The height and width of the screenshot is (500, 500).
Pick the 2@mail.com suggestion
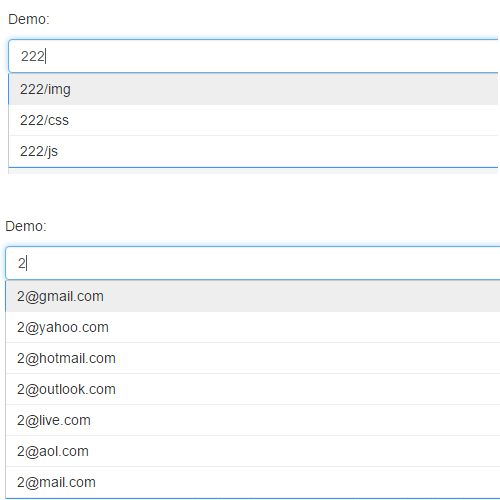coord(253,482)
